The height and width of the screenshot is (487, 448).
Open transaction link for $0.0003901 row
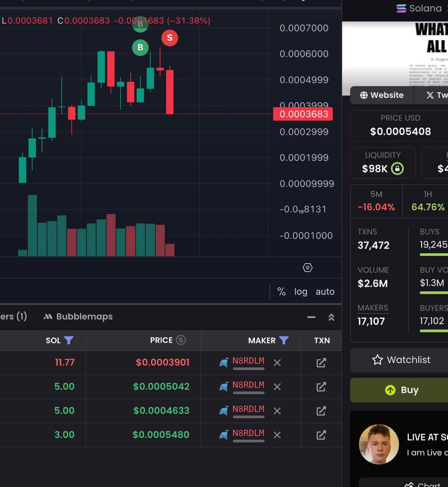(321, 363)
